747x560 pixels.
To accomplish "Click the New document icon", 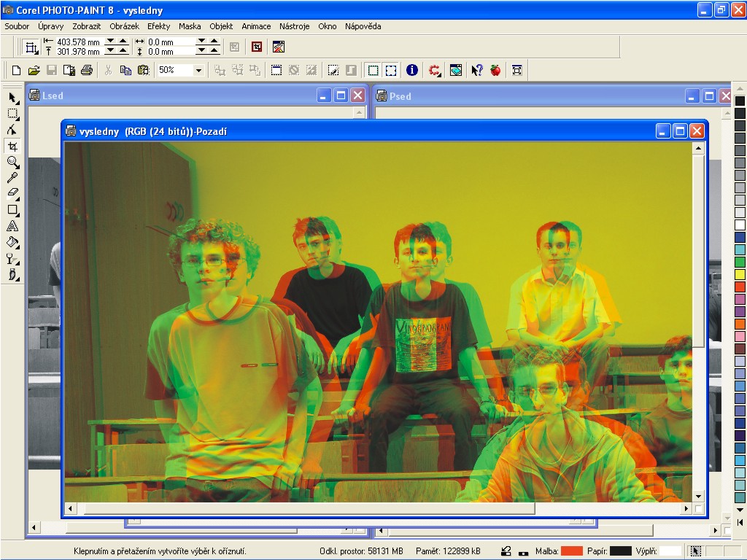I will [16, 71].
